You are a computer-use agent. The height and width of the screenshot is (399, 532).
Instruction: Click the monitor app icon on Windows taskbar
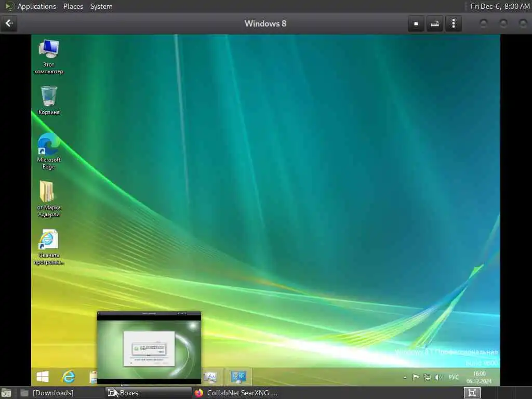pos(210,377)
